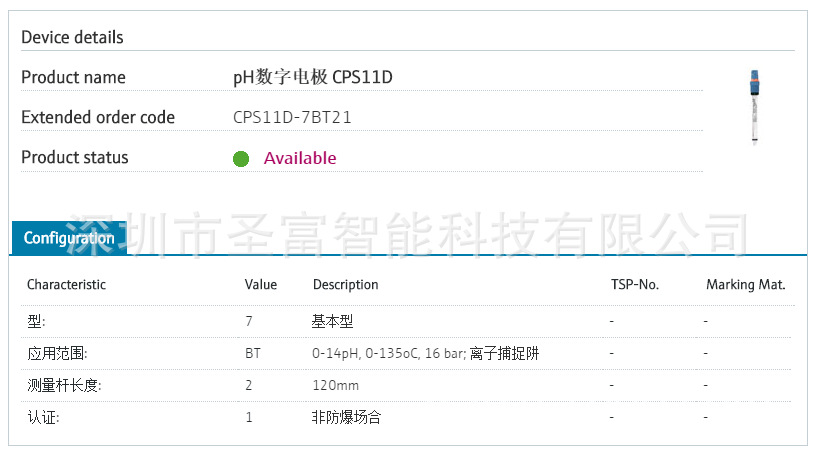Select the 应用范围 characteristic row
The width and height of the screenshot is (815, 453).
tap(50, 353)
